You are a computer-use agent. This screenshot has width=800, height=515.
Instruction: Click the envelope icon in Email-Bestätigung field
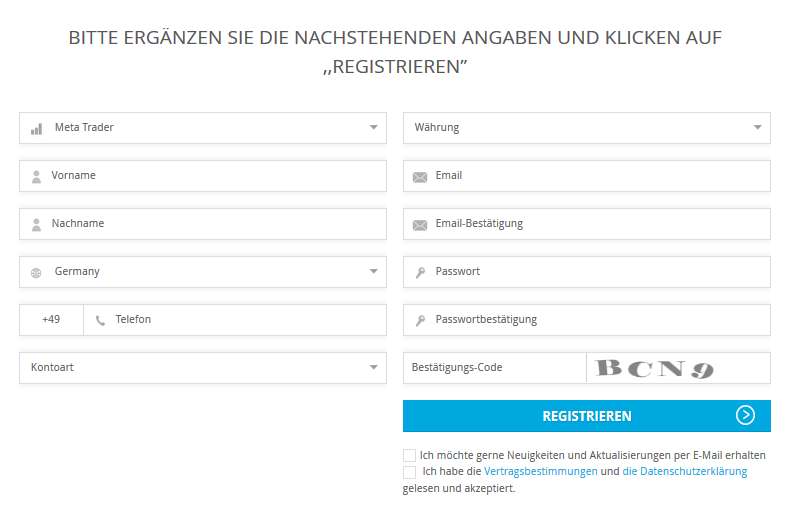(420, 225)
